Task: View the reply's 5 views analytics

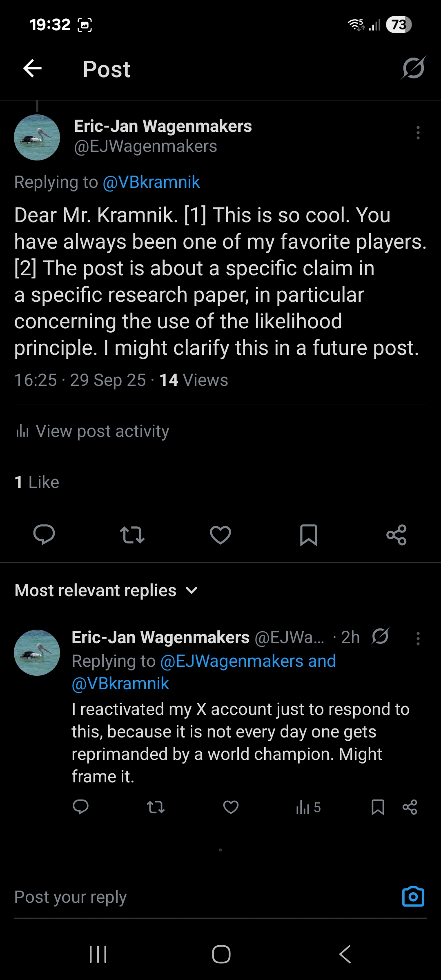Action: tap(308, 807)
